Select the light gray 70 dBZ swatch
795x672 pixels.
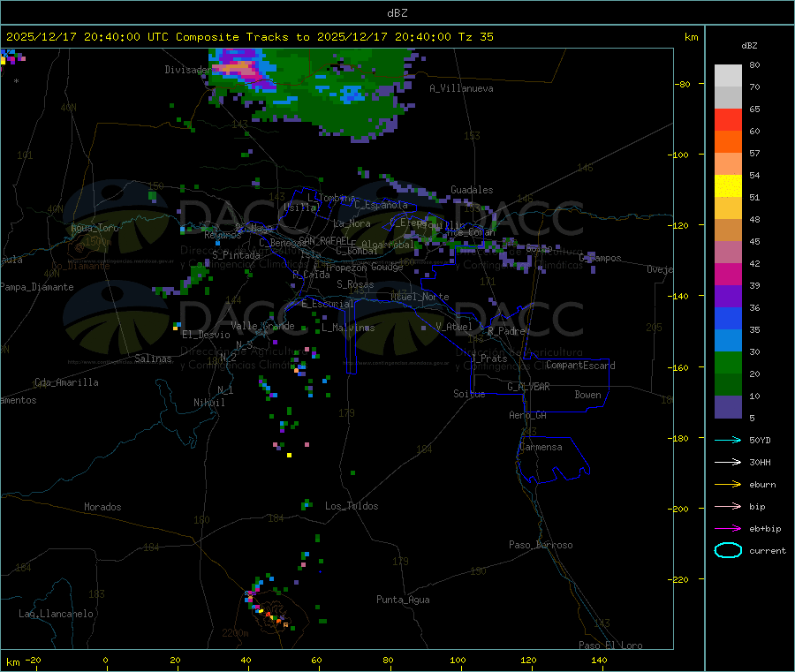(x=728, y=76)
